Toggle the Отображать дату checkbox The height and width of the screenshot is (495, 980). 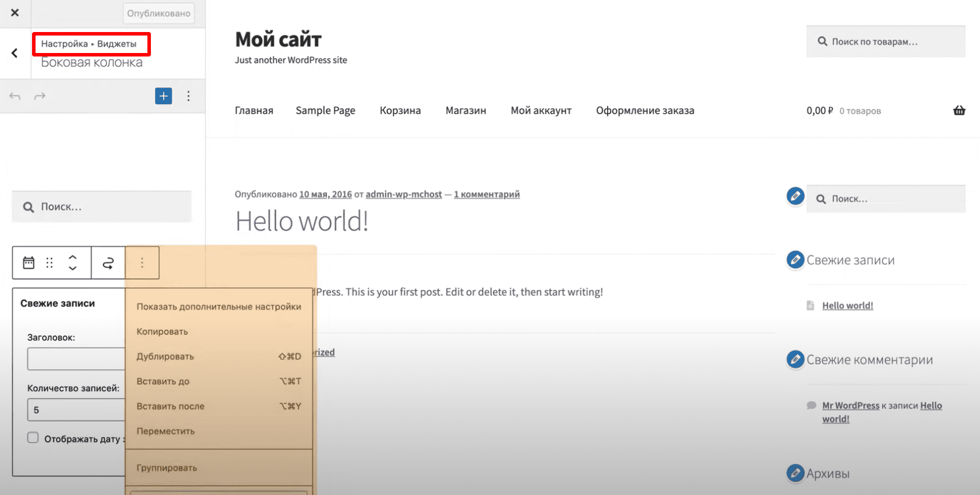33,437
